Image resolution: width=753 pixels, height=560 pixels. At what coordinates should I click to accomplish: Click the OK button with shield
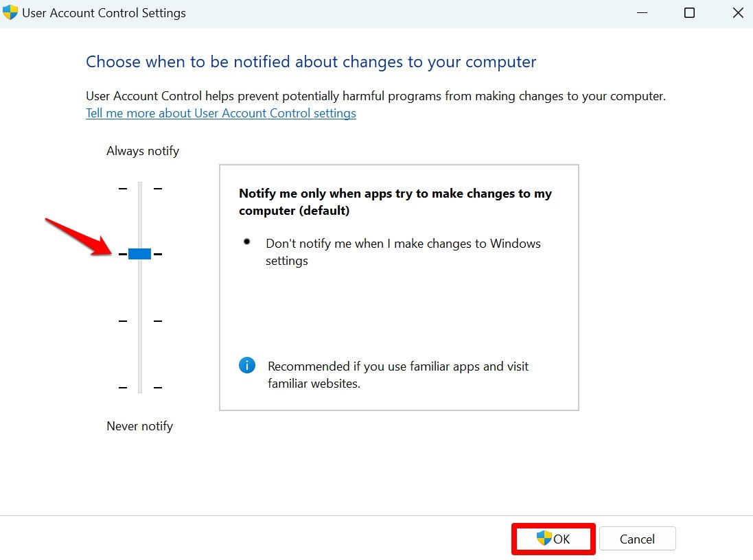pos(553,539)
